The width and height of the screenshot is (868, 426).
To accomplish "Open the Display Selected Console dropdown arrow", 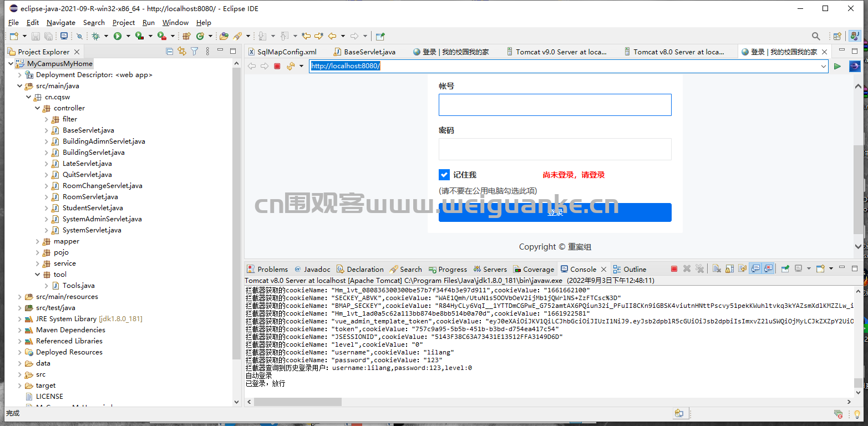I will (809, 269).
